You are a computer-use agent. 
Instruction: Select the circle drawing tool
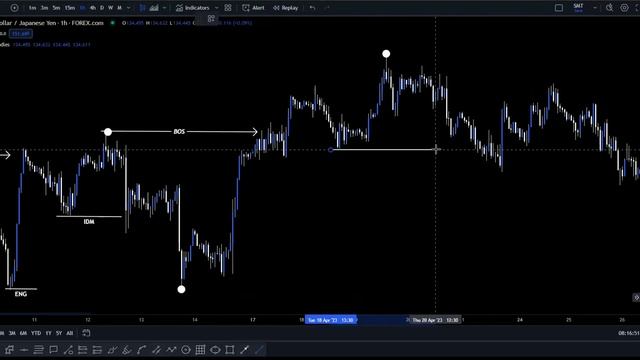186,350
